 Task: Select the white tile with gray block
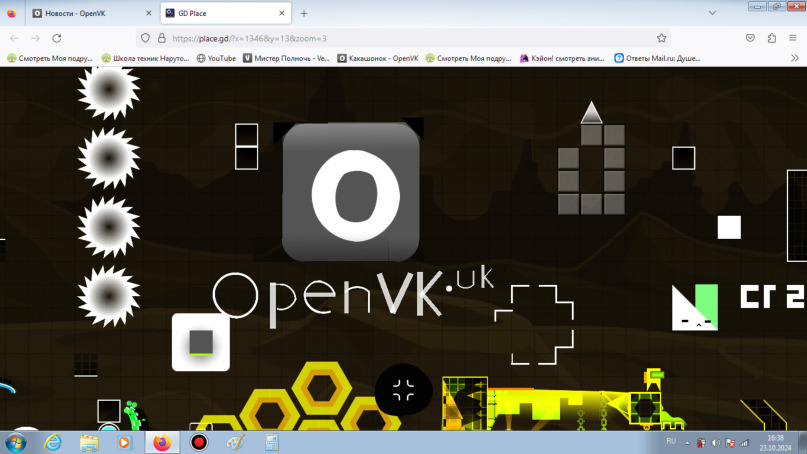click(x=201, y=342)
